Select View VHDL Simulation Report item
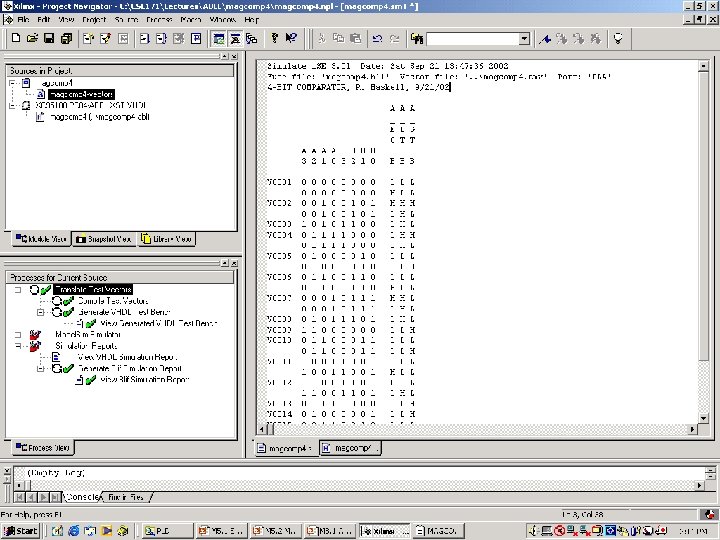This screenshot has width=720, height=540. pos(127,357)
